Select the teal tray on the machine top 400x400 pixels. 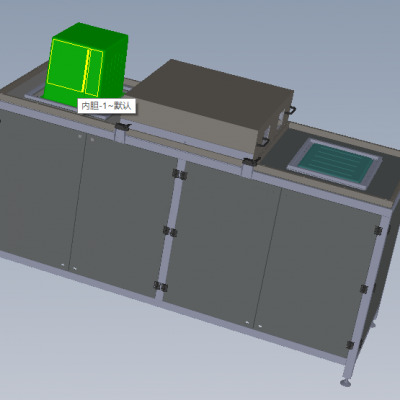(x=334, y=161)
